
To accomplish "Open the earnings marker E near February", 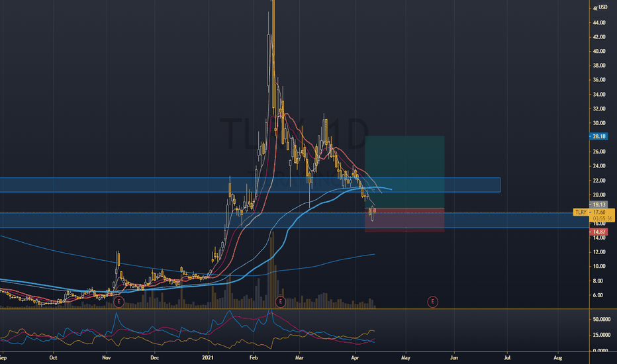I will (280, 302).
